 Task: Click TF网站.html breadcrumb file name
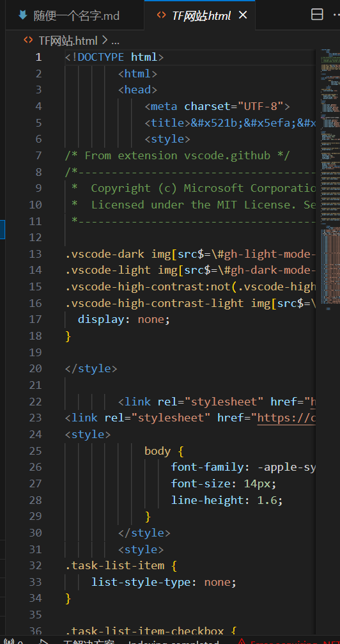(68, 41)
